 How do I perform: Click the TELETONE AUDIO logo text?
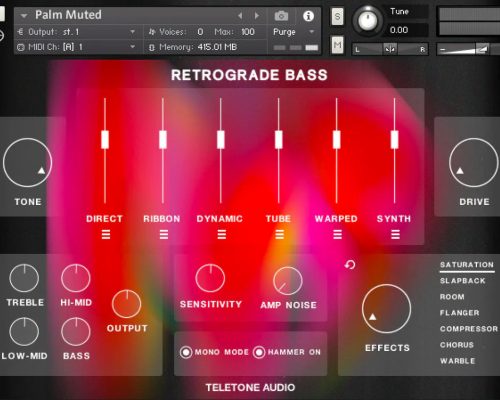point(250,388)
